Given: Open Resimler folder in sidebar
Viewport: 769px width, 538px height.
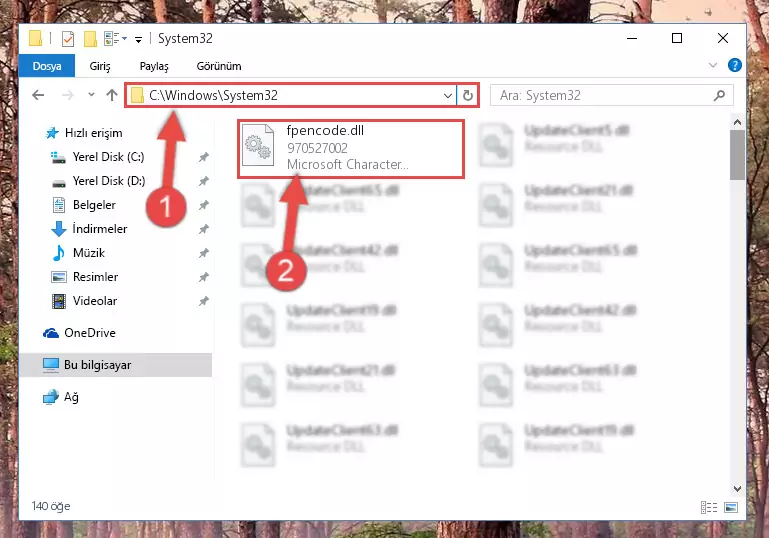Looking at the screenshot, I should 95,277.
